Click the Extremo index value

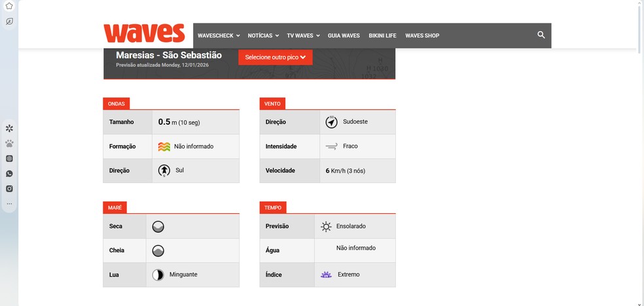coord(349,275)
